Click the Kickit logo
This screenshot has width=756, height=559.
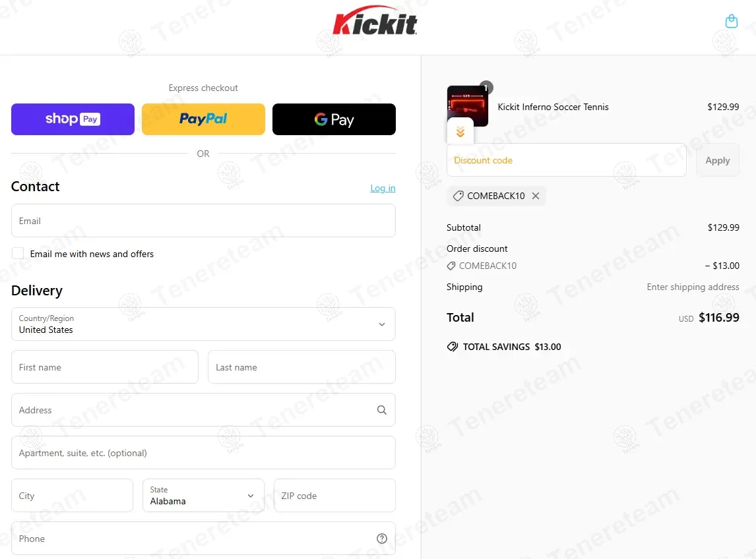tap(375, 20)
